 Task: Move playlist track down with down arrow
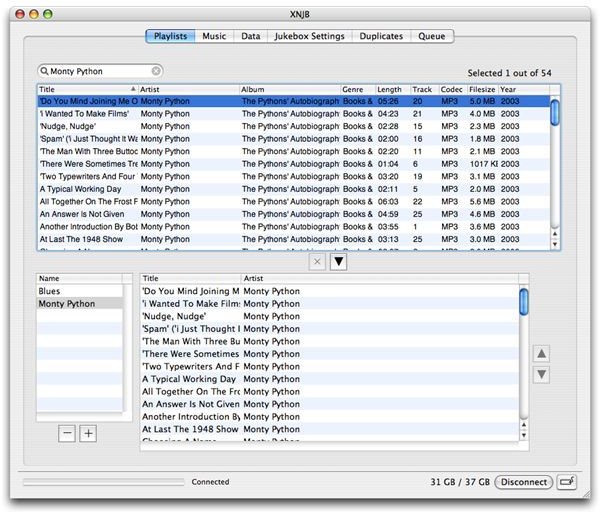coord(541,374)
